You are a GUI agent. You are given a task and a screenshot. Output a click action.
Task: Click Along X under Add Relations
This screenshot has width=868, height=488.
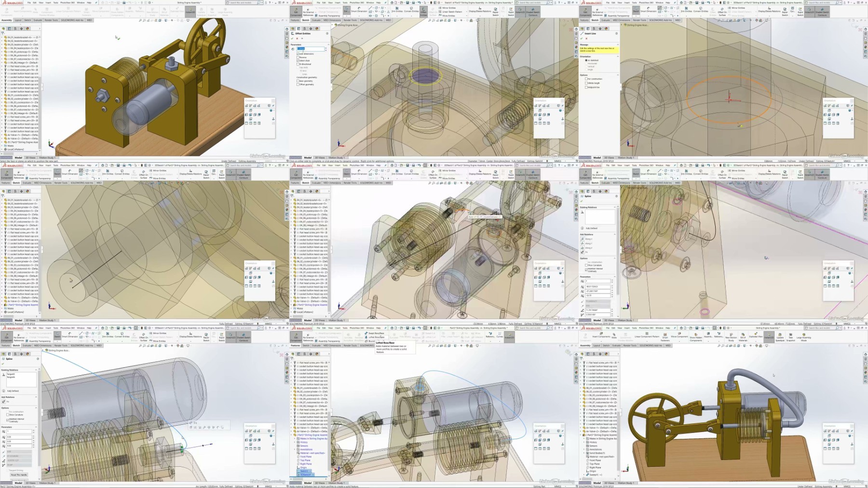(x=586, y=239)
